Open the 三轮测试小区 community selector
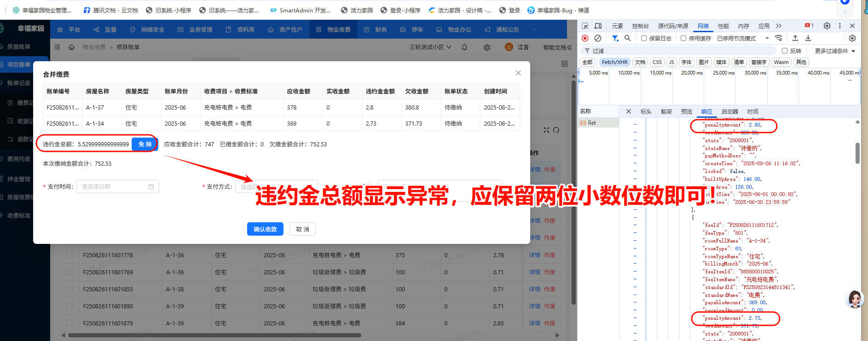Image resolution: width=868 pixels, height=341 pixels. click(x=430, y=47)
